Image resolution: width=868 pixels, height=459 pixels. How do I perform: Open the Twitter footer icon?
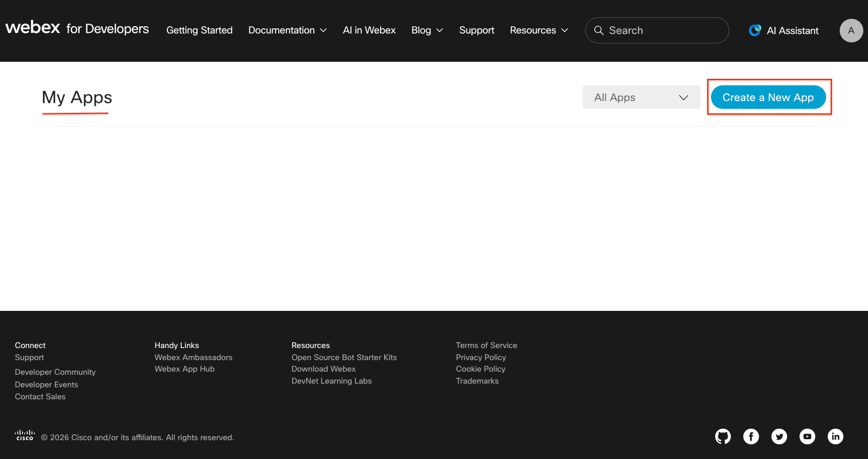tap(779, 436)
